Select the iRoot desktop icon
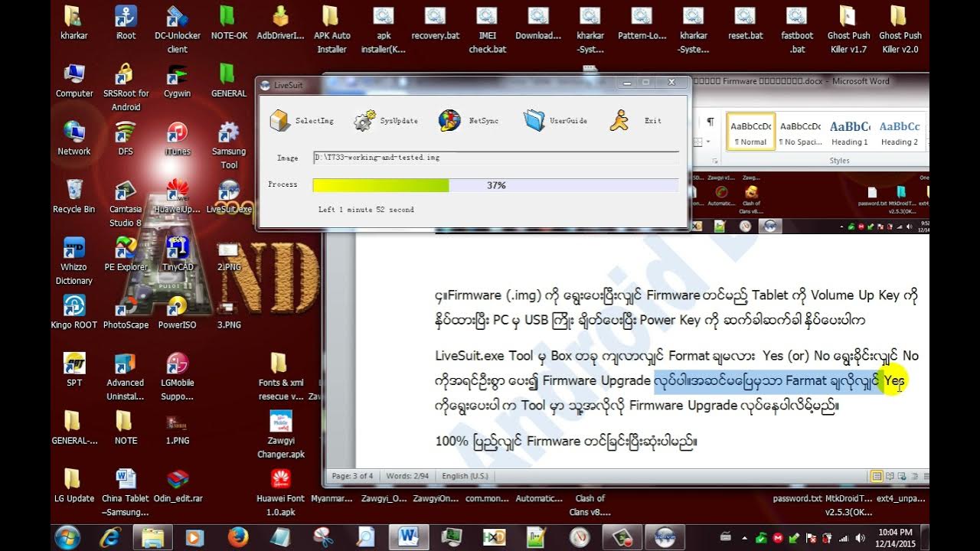This screenshot has height=551, width=980. coord(126,22)
